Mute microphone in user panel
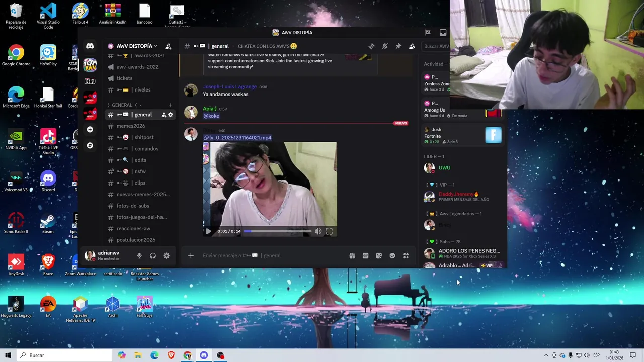This screenshot has height=362, width=644. coord(139,256)
